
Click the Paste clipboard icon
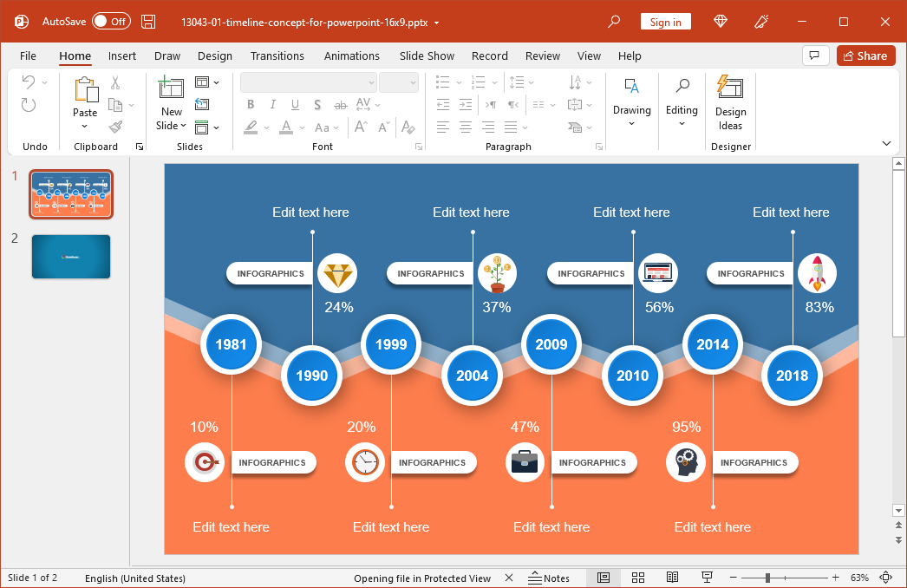click(x=85, y=89)
